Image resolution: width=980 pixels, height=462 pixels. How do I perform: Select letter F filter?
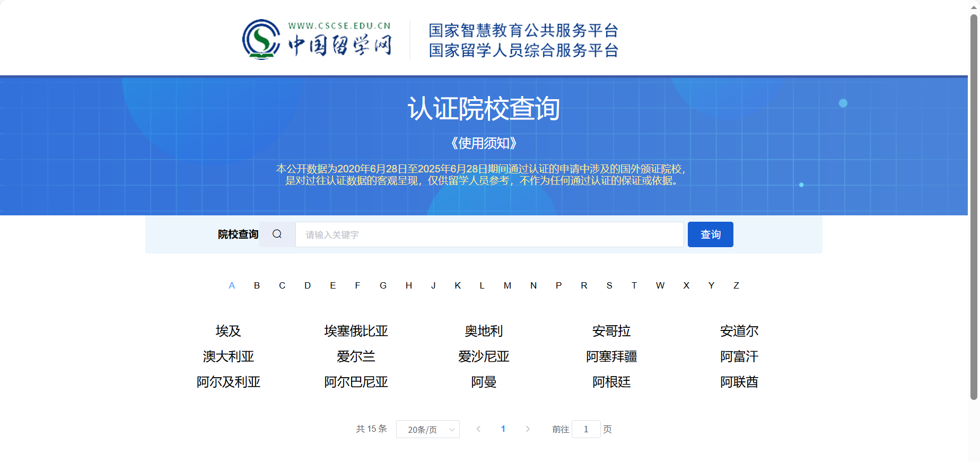click(x=357, y=285)
